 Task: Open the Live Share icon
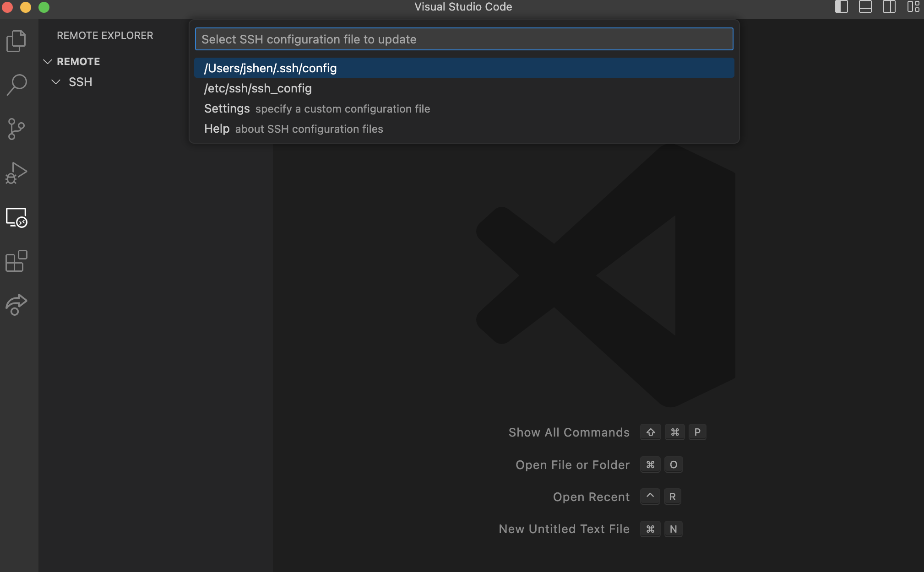tap(16, 305)
